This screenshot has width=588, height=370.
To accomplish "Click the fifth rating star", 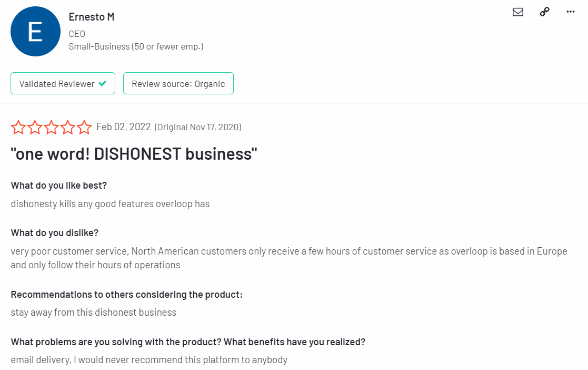I will pos(84,127).
